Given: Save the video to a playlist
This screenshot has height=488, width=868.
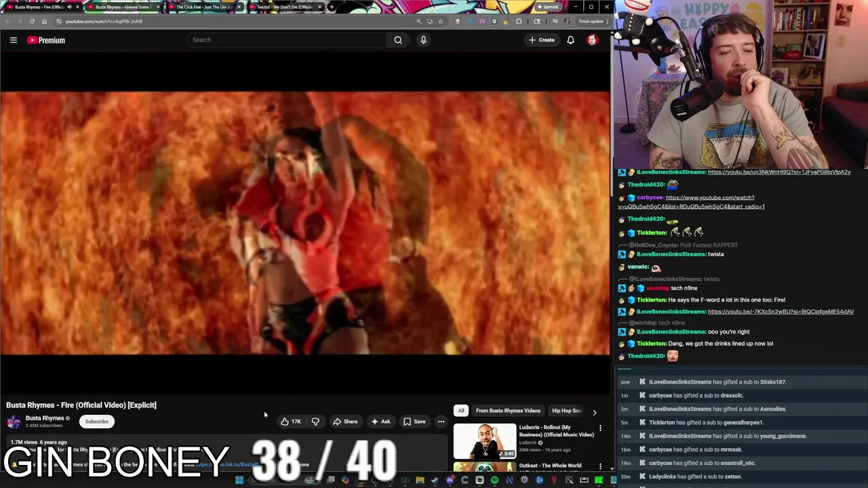Looking at the screenshot, I should [414, 422].
